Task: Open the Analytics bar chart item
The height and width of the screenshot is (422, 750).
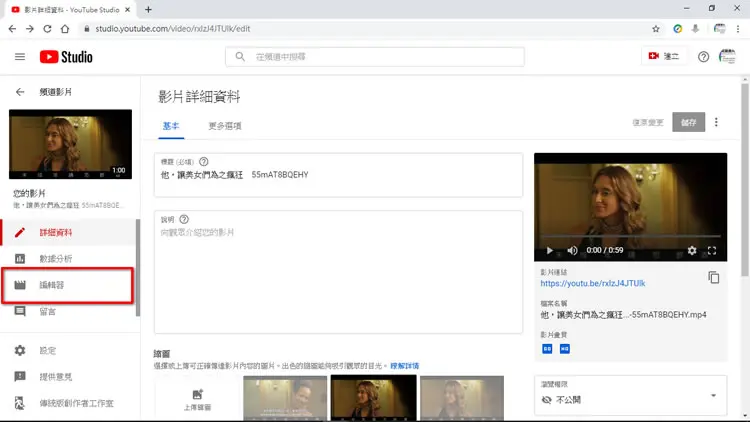Action: click(x=68, y=259)
